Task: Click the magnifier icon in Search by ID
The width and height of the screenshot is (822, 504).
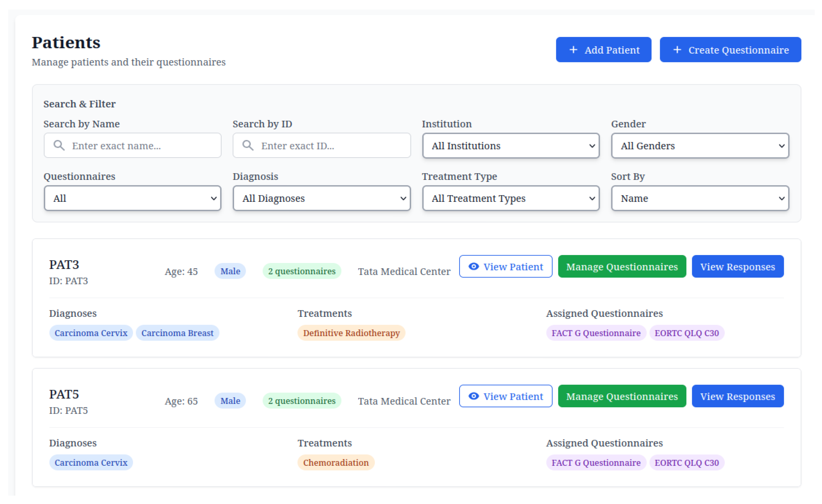Action: tap(248, 145)
